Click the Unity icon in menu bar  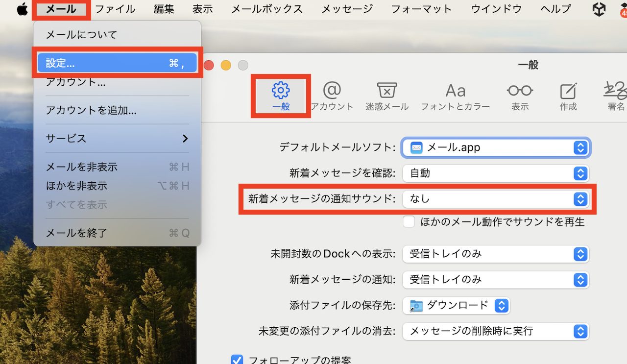599,9
